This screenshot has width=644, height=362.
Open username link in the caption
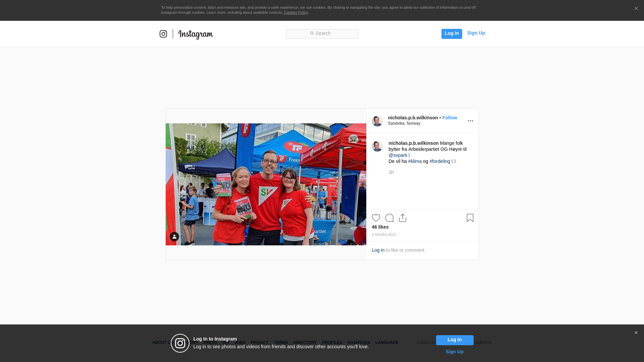coord(414,143)
